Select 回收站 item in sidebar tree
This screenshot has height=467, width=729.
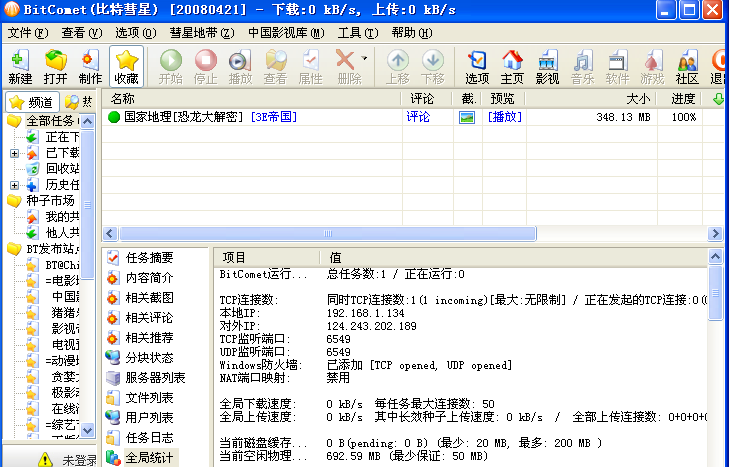point(53,168)
